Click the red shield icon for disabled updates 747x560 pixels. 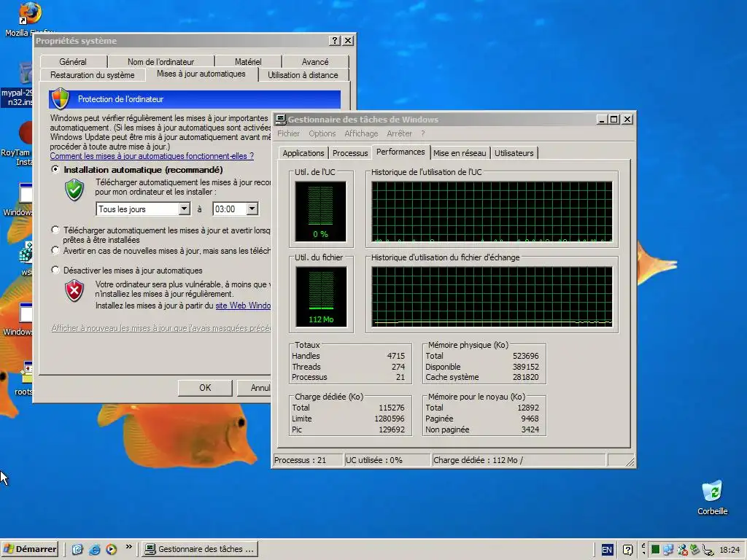point(74,290)
